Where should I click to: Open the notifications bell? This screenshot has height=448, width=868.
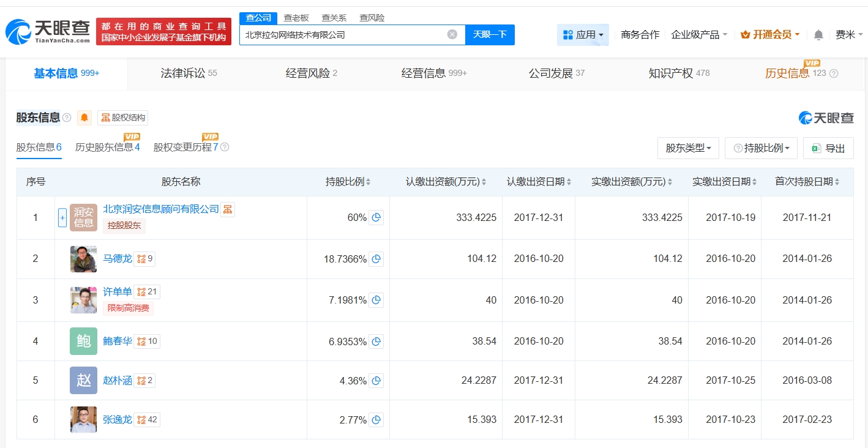pyautogui.click(x=818, y=35)
